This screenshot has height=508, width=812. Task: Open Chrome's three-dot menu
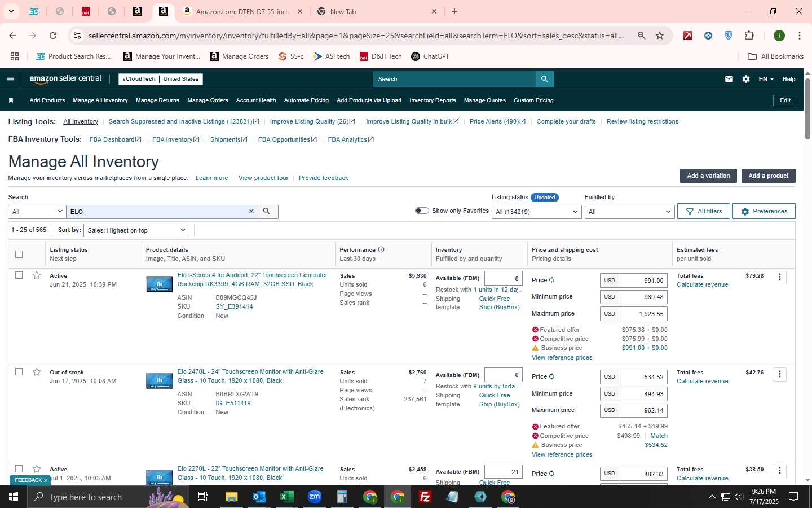[799, 36]
